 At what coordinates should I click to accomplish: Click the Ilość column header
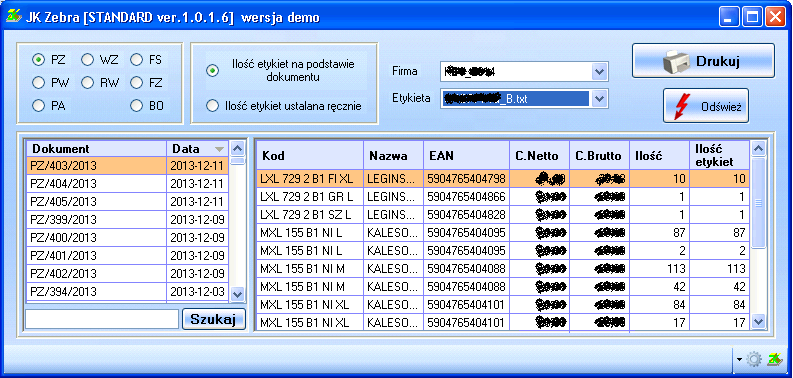pos(659,155)
